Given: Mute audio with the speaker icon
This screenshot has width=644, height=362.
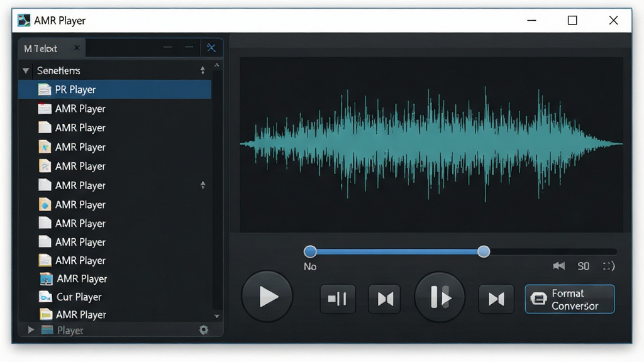Looking at the screenshot, I should tap(558, 266).
